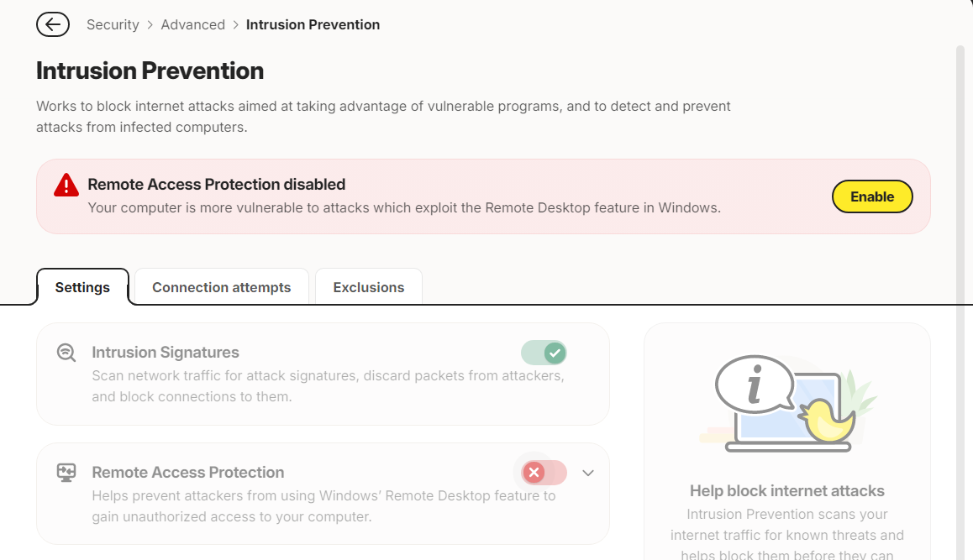Click the yellow Enable button
Viewport: 973px width, 560px height.
coord(872,196)
